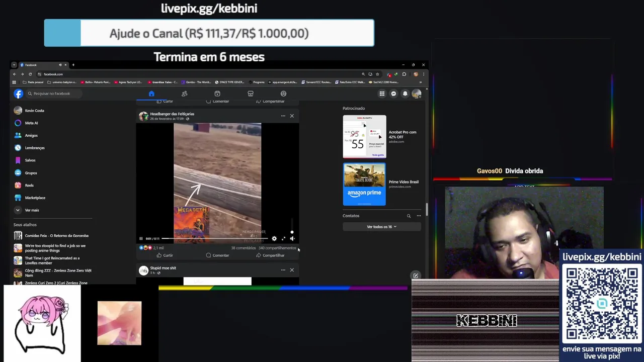Image resolution: width=644 pixels, height=362 pixels.
Task: Search contacts with magnifier icon in Contatos
Action: point(409,216)
